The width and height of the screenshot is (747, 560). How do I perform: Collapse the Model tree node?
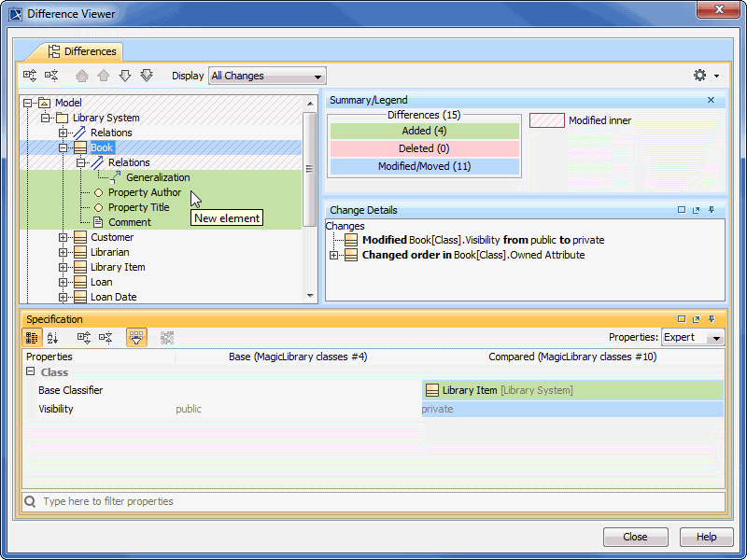click(27, 103)
